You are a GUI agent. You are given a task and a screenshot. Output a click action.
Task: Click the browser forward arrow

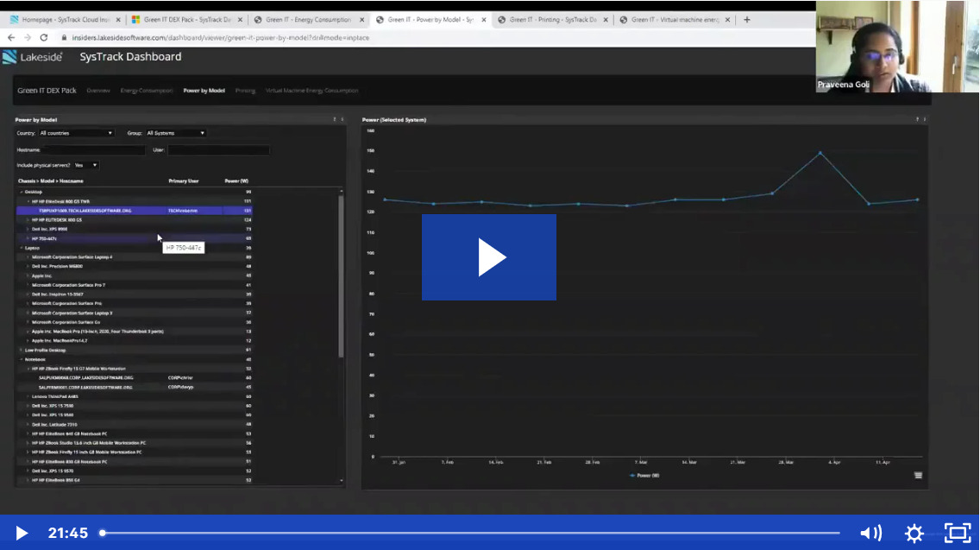(x=28, y=37)
